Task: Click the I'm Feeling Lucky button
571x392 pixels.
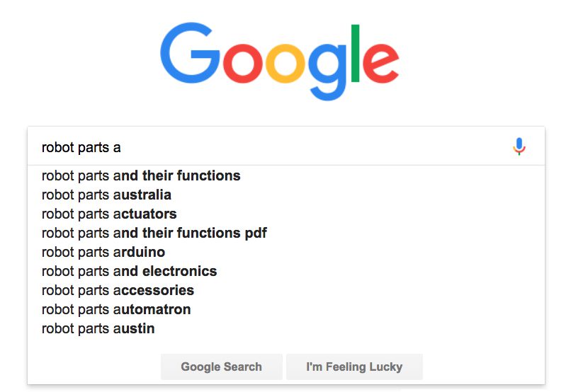Action: 354,367
